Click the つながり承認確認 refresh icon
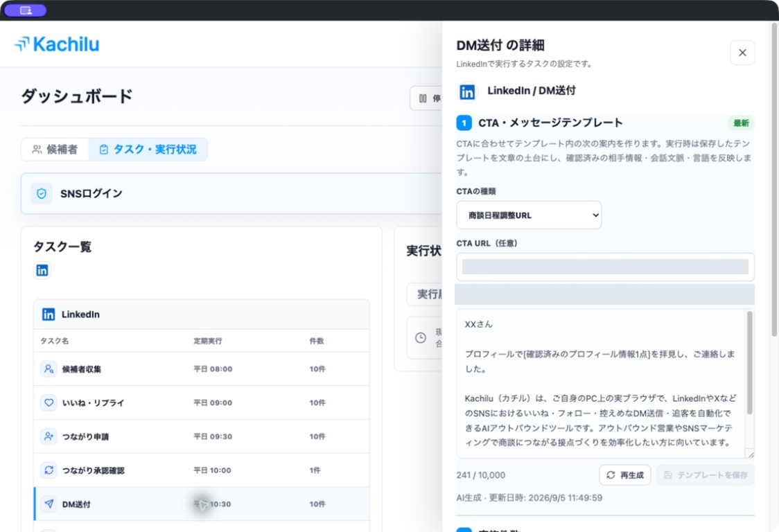This screenshot has height=532, width=779. coord(49,470)
